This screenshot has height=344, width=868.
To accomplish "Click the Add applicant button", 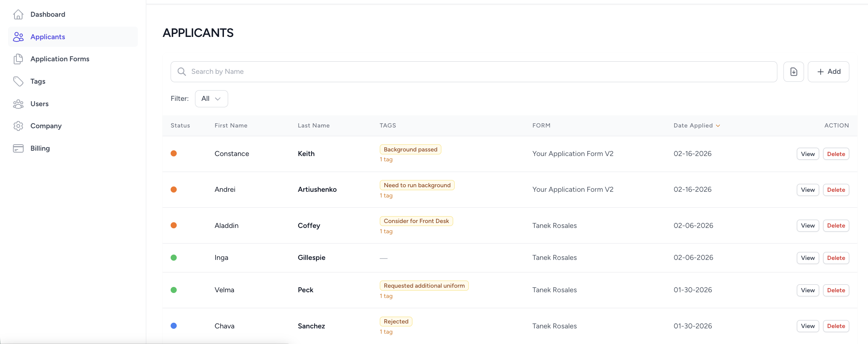I will tap(828, 72).
